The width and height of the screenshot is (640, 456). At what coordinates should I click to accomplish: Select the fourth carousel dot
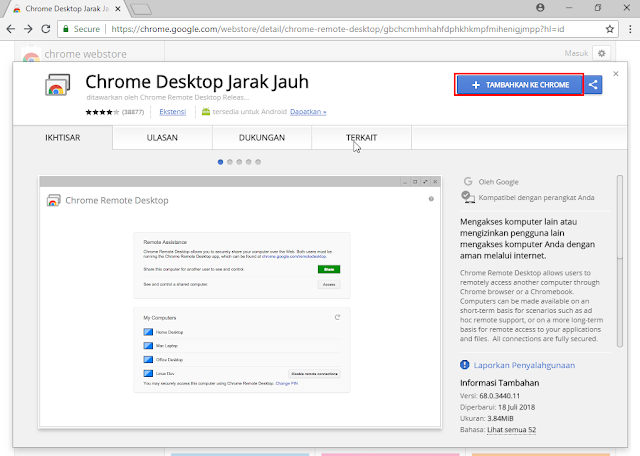coord(249,162)
